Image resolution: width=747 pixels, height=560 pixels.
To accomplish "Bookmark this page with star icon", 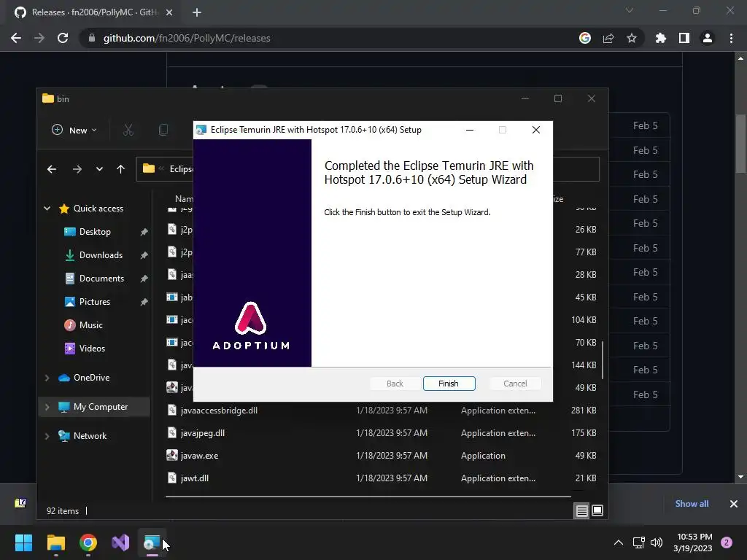I will pos(632,38).
